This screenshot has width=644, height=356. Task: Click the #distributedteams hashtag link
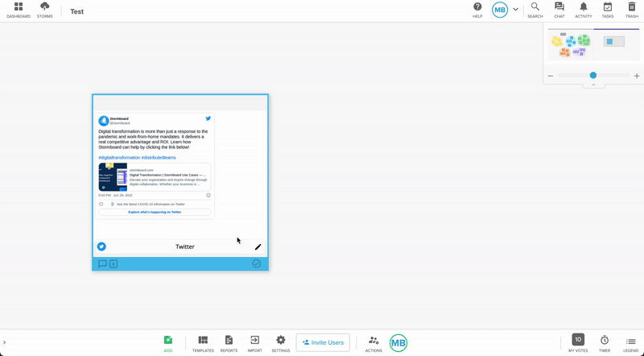(x=159, y=157)
